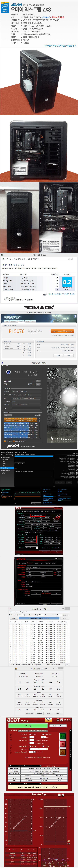Screen dimensions: 78x868
Task: Open the File menu in LinX
Action: [11, 612]
